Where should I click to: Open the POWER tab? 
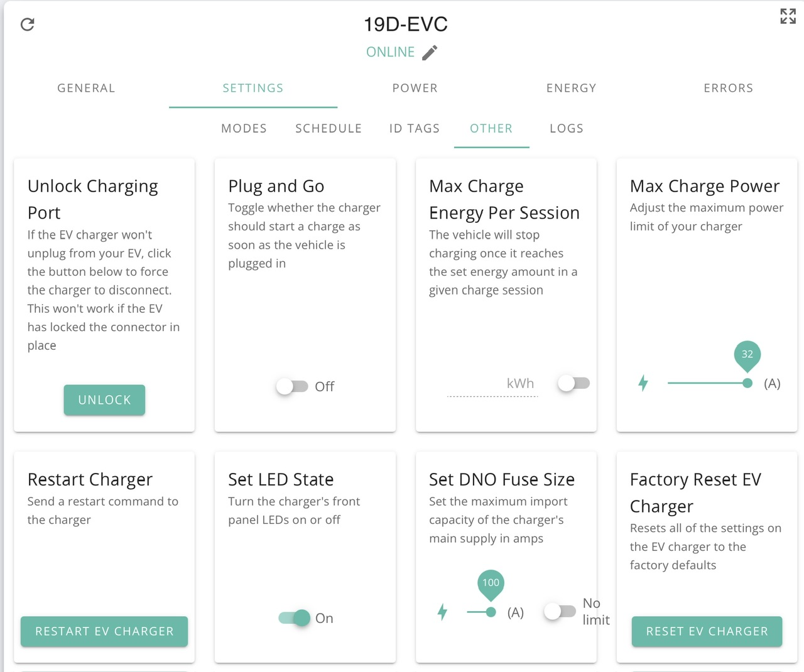click(415, 88)
